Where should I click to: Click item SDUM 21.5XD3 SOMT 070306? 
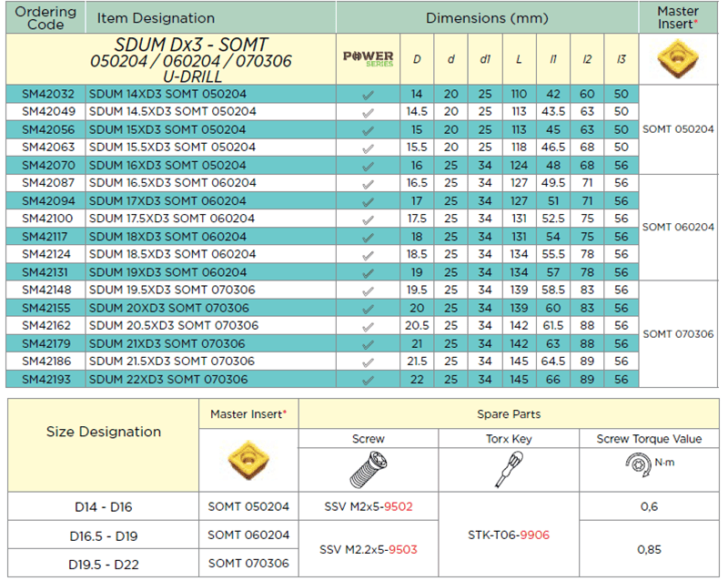[172, 362]
